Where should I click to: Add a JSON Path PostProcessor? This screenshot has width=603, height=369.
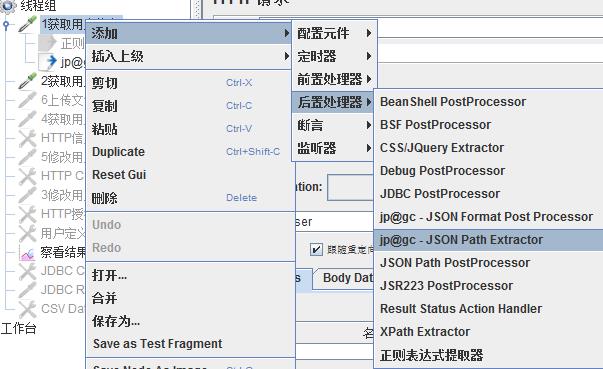coord(488,263)
